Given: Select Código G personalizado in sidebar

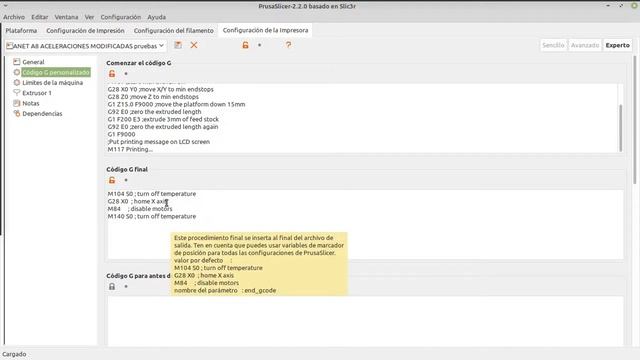Looking at the screenshot, I should (56, 72).
